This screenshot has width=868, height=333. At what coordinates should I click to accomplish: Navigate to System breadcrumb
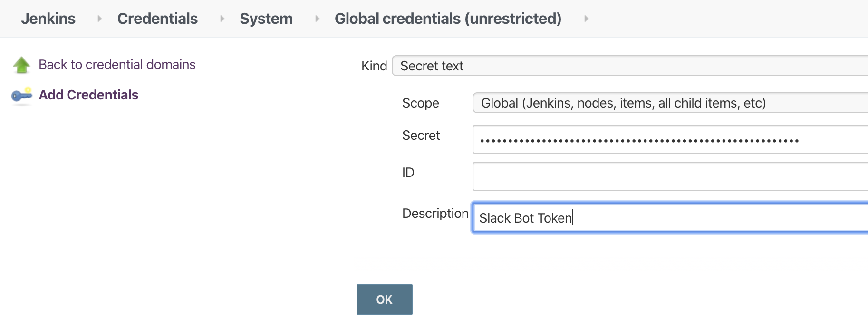(266, 19)
